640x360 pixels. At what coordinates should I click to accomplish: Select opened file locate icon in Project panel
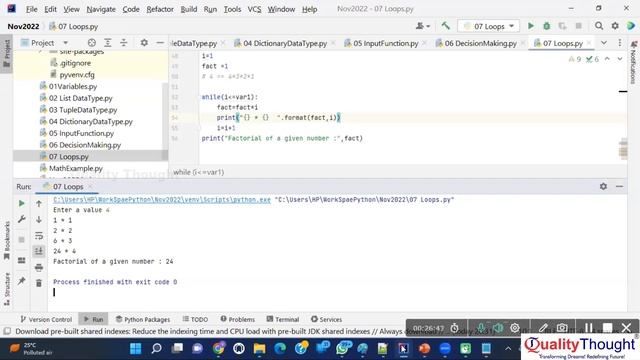click(x=92, y=42)
